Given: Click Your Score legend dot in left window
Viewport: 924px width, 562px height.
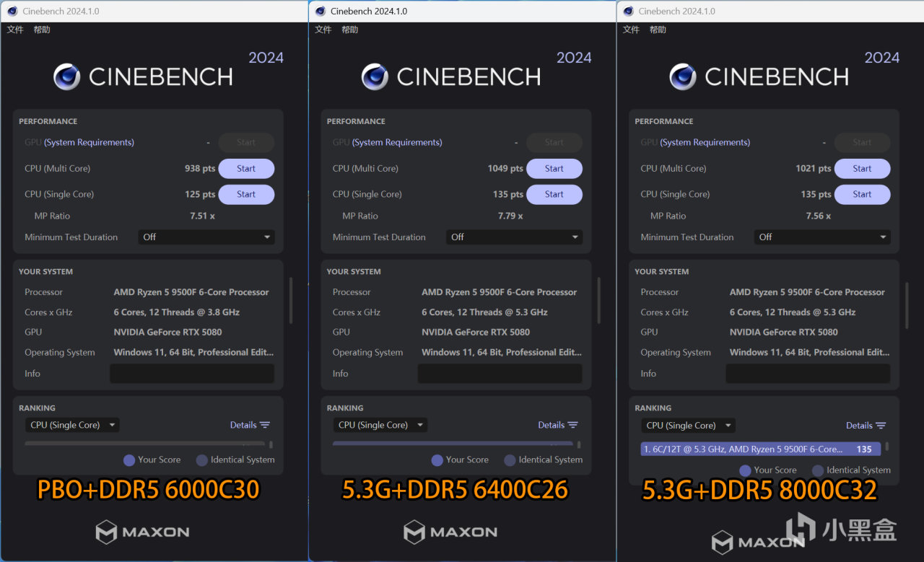Looking at the screenshot, I should pyautogui.click(x=129, y=460).
